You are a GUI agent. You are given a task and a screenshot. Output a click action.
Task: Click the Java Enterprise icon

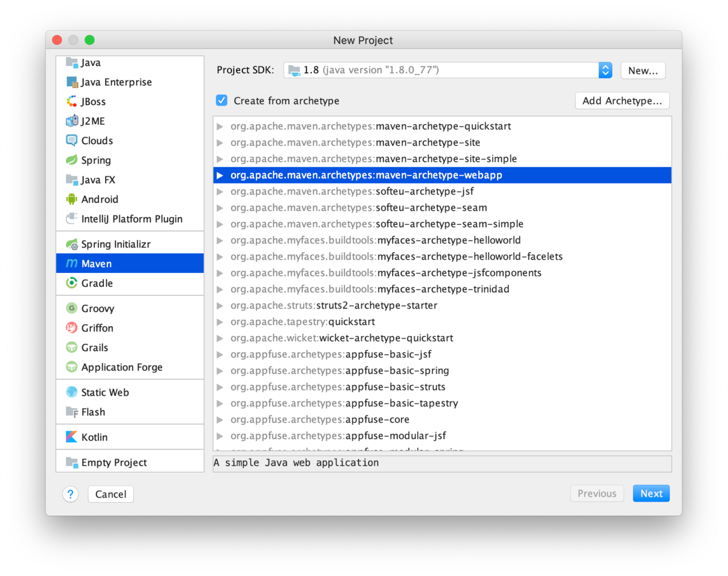click(x=72, y=82)
